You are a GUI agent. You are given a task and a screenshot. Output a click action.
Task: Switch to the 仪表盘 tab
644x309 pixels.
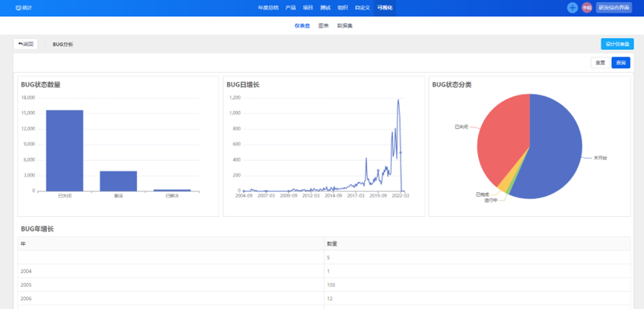[x=302, y=25]
